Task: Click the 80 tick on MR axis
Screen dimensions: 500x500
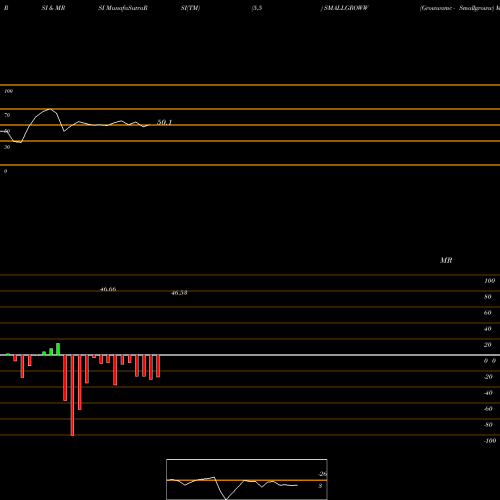Action: pyautogui.click(x=487, y=297)
